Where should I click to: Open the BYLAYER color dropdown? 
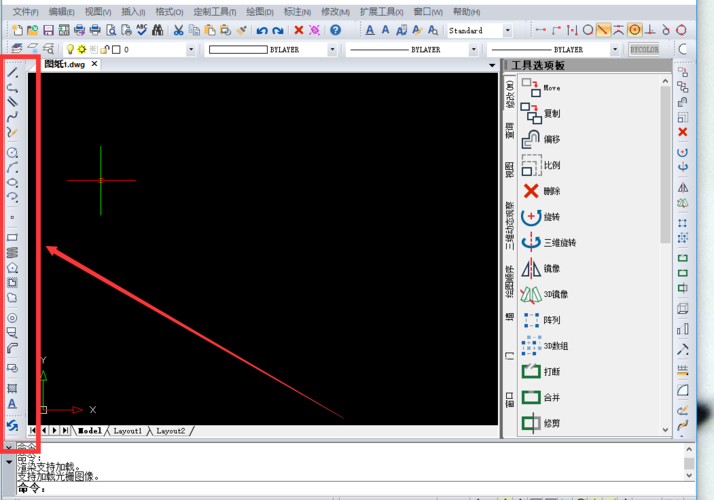[332, 49]
